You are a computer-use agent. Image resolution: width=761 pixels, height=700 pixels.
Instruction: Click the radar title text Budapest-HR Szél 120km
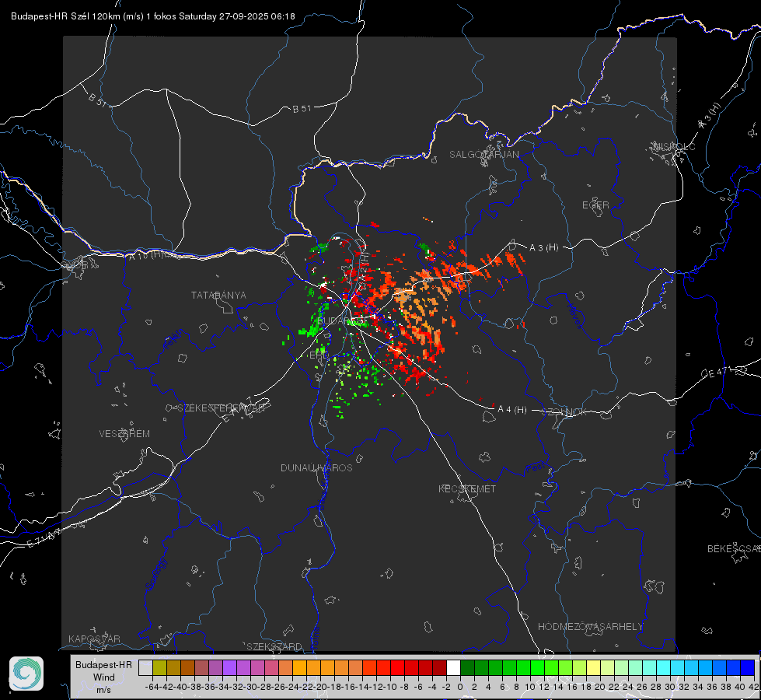click(x=65, y=16)
